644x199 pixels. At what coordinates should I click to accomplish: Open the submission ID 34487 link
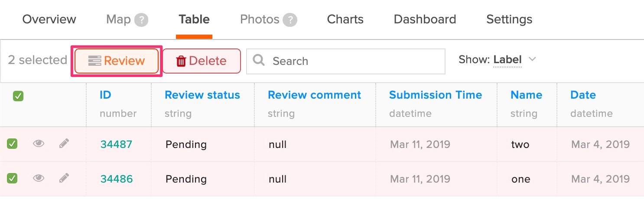point(117,144)
